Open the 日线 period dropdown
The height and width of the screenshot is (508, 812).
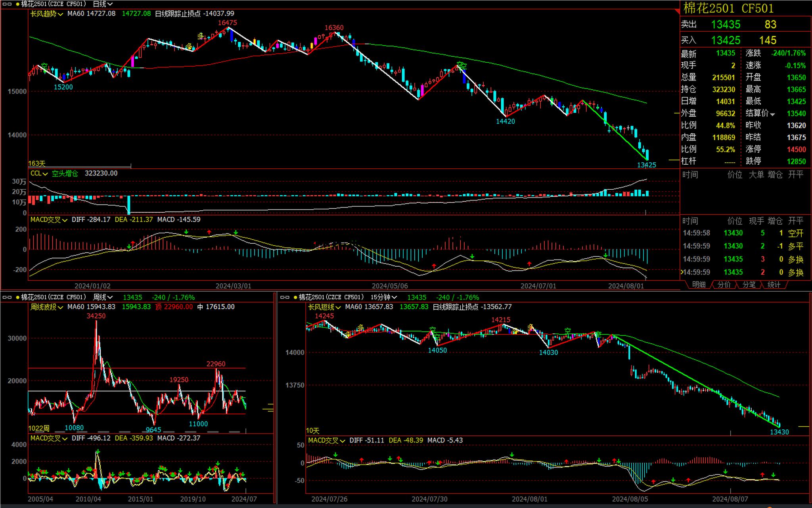pyautogui.click(x=103, y=4)
